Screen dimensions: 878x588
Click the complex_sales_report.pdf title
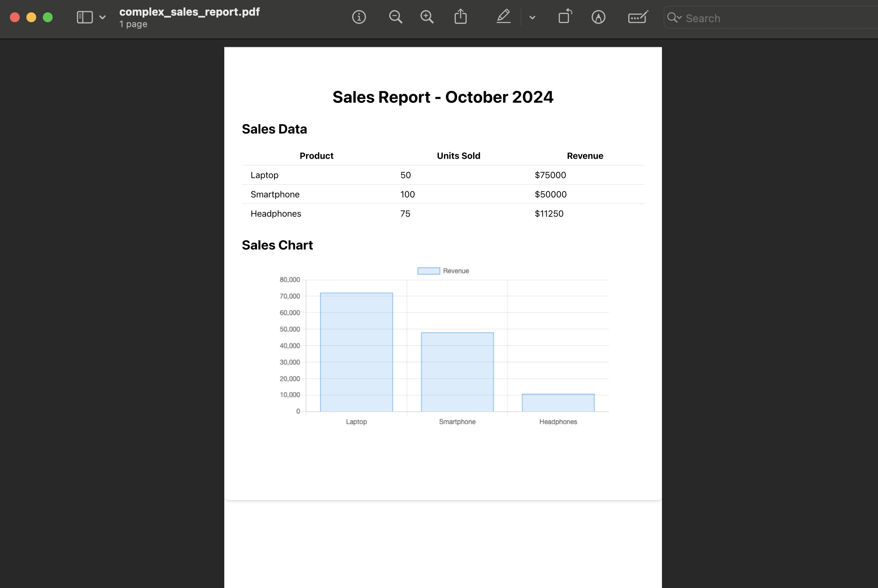189,12
